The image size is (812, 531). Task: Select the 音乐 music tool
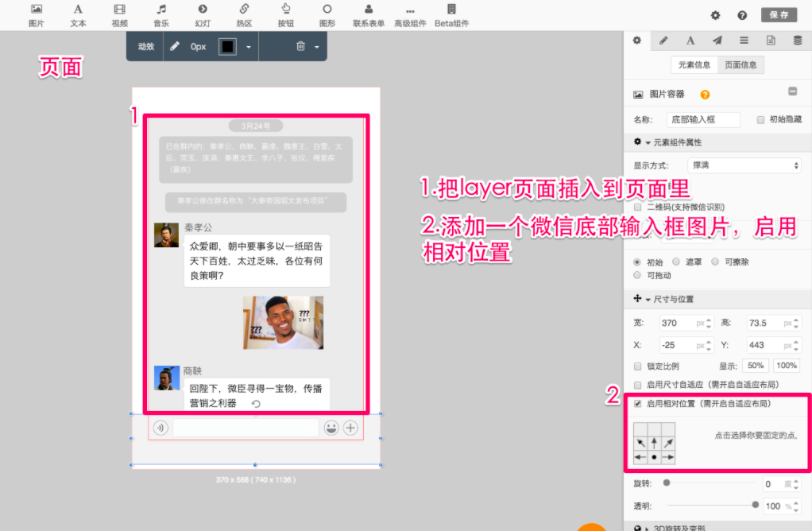tap(161, 14)
